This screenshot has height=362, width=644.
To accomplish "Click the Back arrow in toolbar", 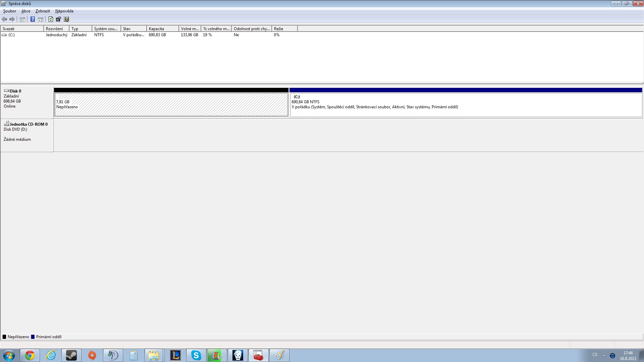I will [4, 19].
